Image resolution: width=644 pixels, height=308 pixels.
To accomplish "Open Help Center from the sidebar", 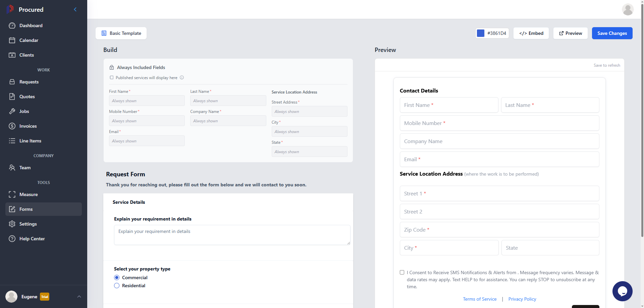I will 32,239.
